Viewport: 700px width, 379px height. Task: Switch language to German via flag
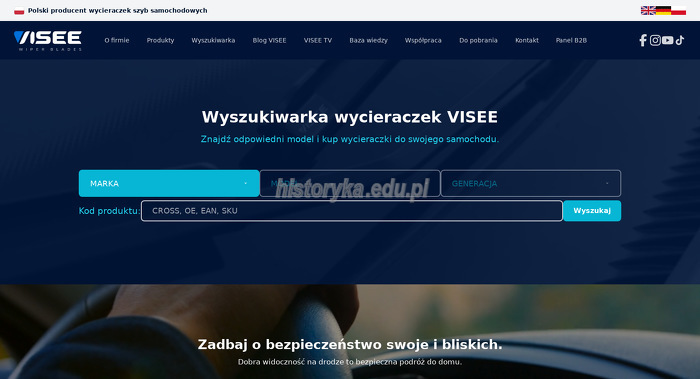point(663,10)
